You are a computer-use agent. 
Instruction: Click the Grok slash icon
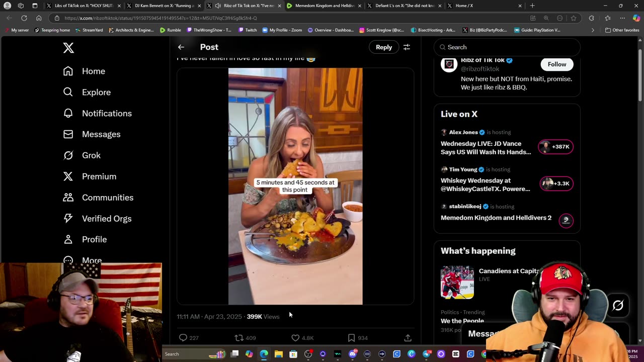[68, 155]
